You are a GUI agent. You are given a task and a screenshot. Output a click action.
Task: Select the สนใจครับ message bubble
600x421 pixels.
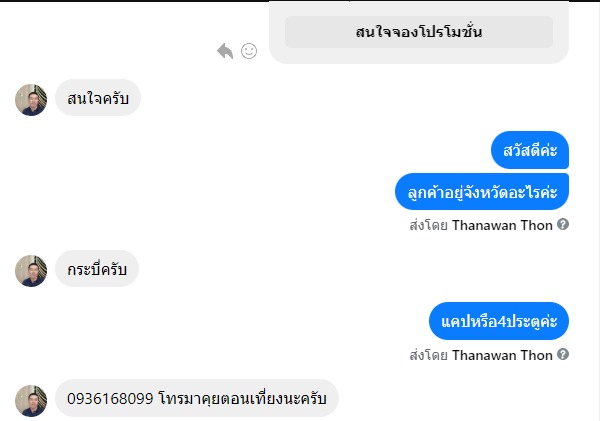[97, 99]
